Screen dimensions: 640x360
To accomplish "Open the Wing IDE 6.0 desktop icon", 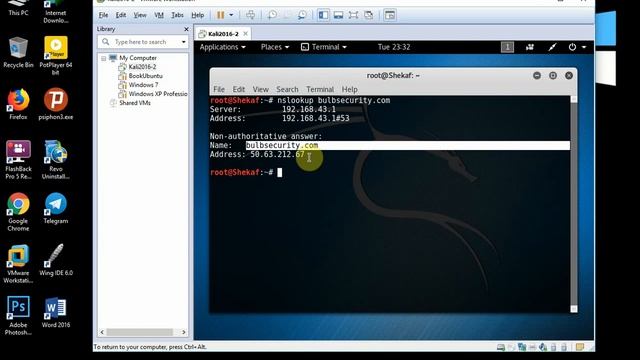I will click(56, 260).
